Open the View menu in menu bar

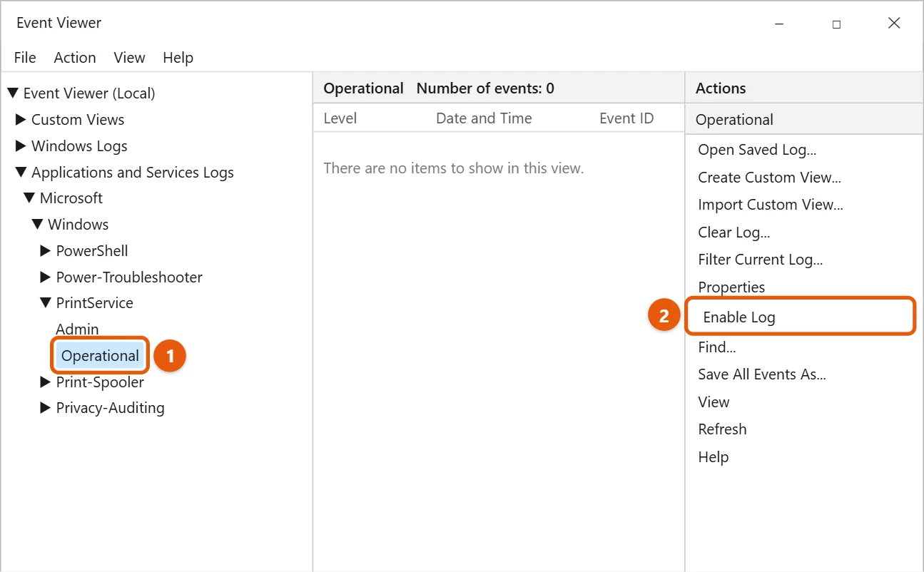click(x=129, y=58)
